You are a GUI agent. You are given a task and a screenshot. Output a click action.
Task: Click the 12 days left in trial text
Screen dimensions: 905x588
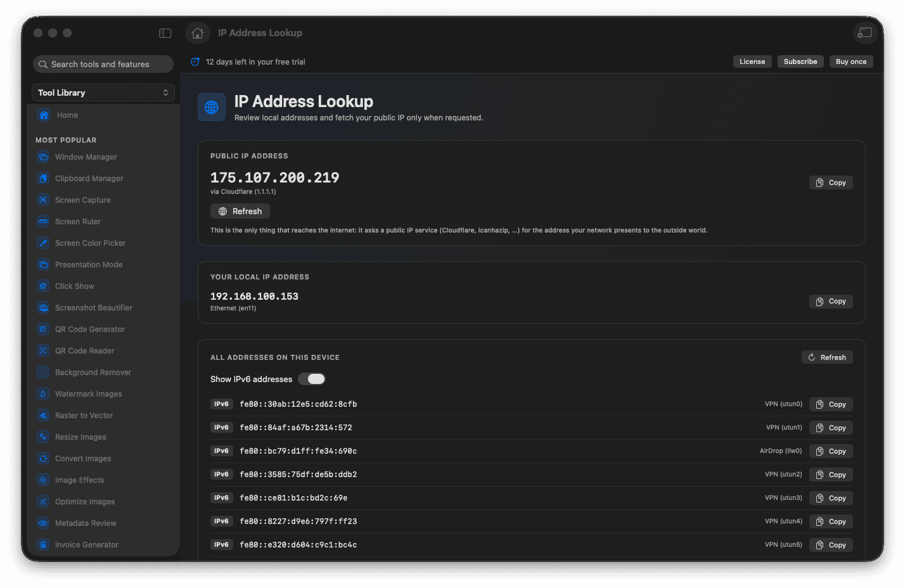255,62
